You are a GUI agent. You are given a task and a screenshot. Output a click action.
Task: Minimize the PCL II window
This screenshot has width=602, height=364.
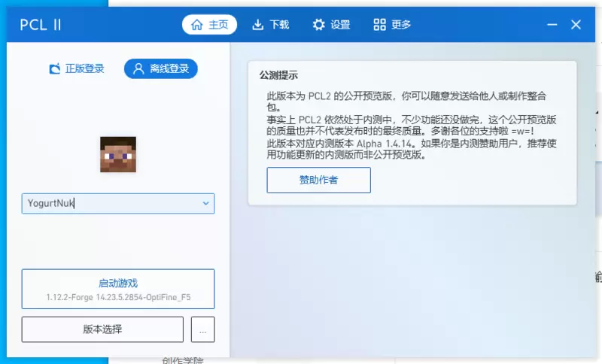click(x=552, y=25)
